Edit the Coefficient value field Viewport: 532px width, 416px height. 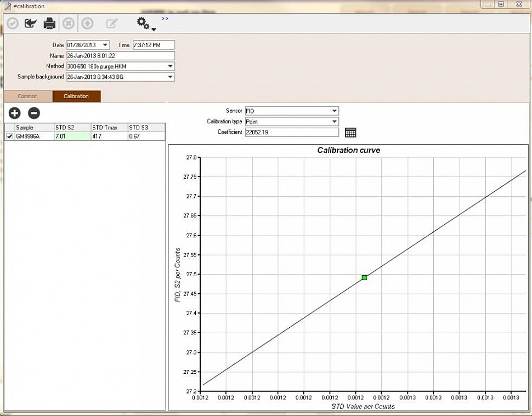click(292, 132)
